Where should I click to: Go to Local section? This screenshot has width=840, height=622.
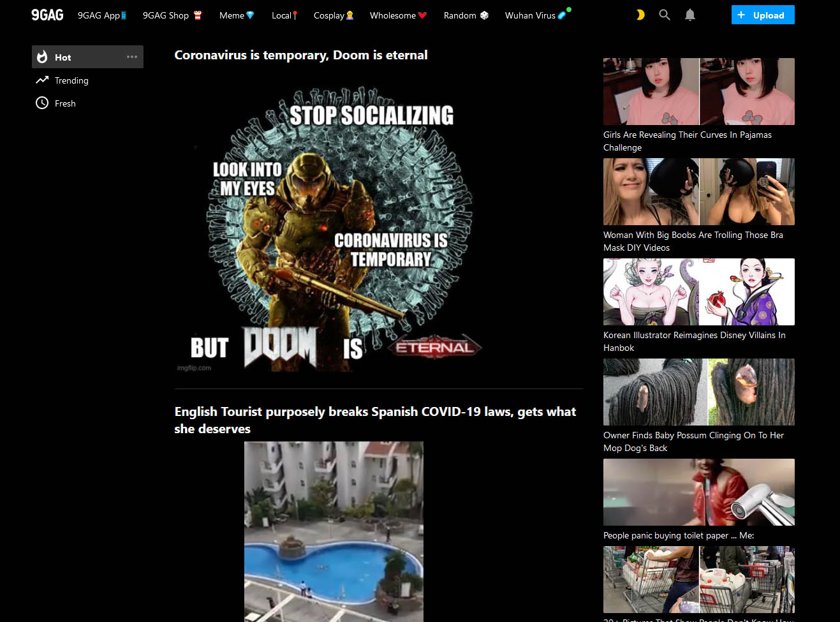tap(284, 15)
